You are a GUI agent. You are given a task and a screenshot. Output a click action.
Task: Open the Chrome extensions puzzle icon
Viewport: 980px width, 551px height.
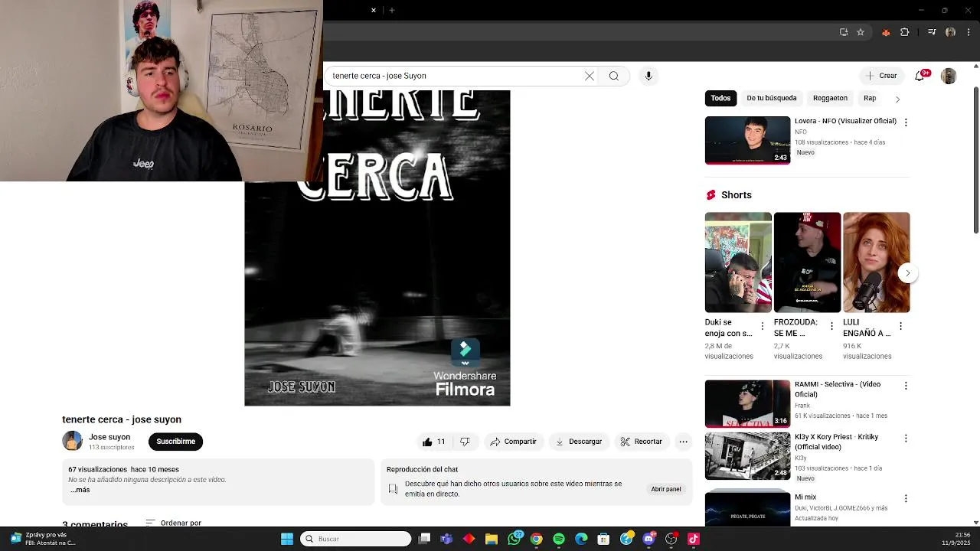tap(905, 32)
